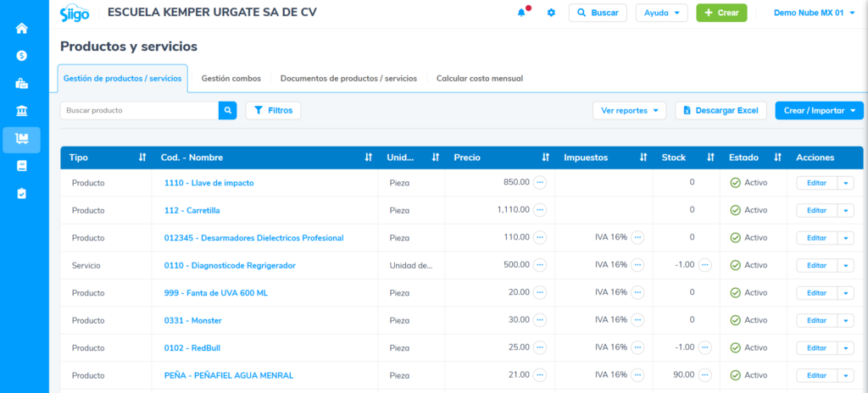This screenshot has height=393, width=868.
Task: Open product link 999 - Fanta de UVA 600 ML
Action: 216,293
